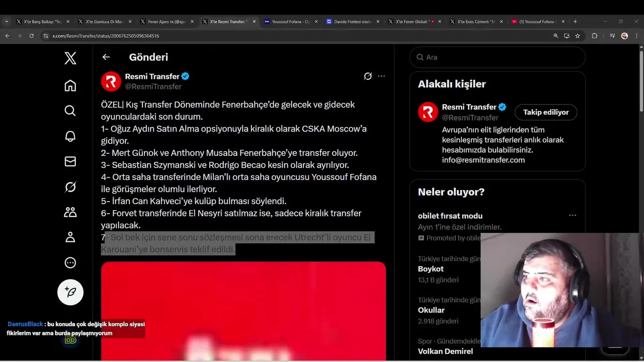Open Communities people icon
Screen dimensions: 644x362
click(70, 212)
